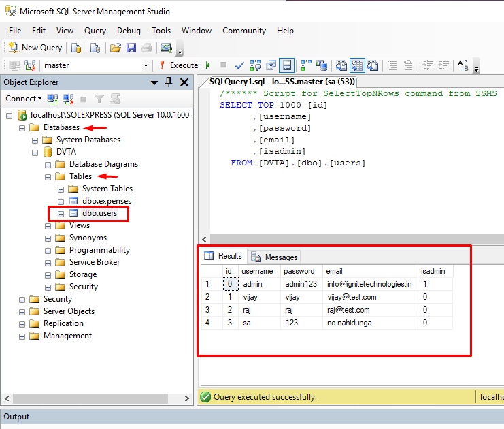
Task: Open the File menu
Action: tap(15, 31)
